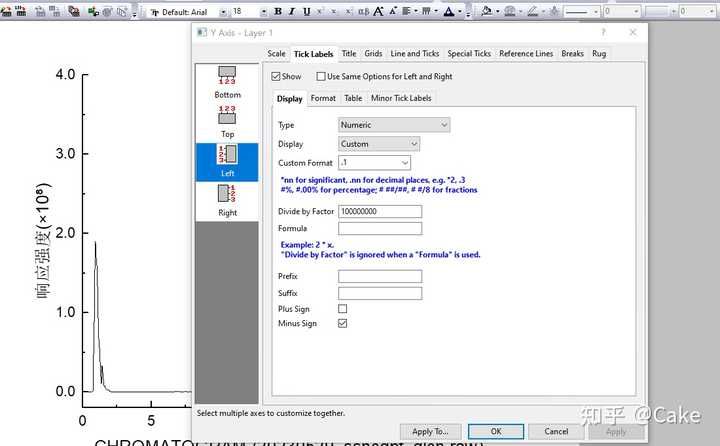Close the Y Axis dialog
Image resolution: width=720 pixels, height=446 pixels.
point(633,32)
